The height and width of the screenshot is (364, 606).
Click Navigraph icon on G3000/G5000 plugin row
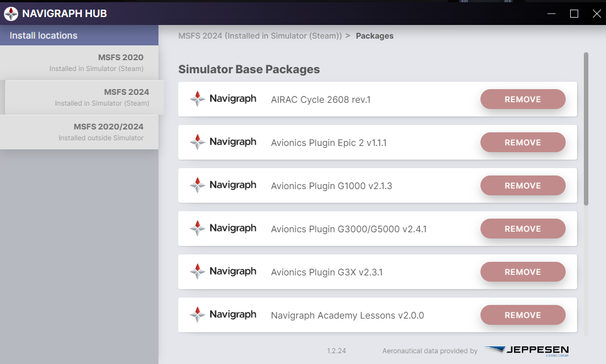coord(198,228)
